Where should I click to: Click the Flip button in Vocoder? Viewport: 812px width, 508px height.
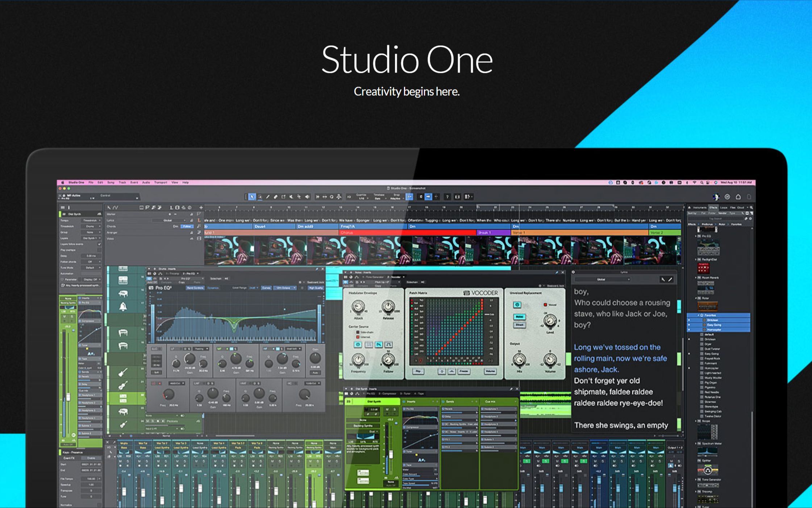418,371
